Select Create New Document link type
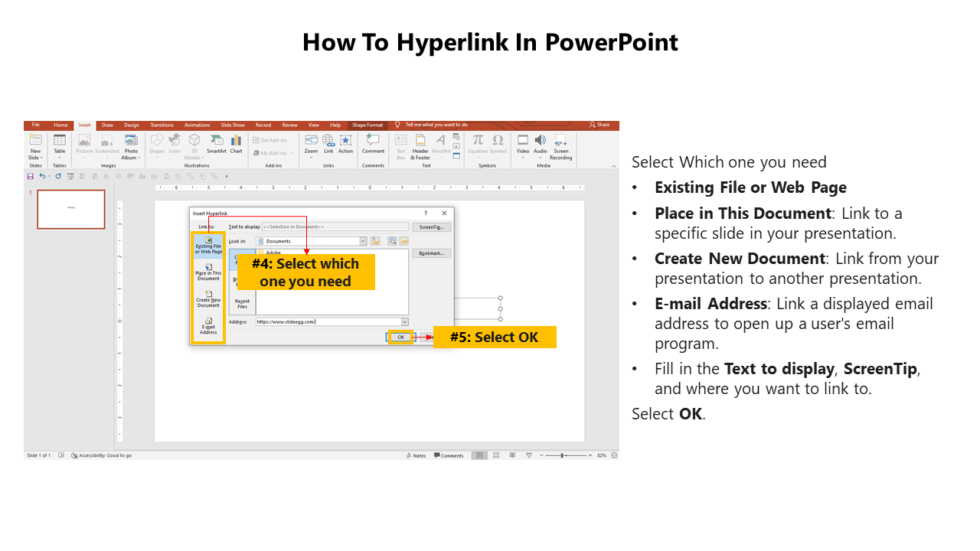This screenshot has width=980, height=551. pos(208,298)
